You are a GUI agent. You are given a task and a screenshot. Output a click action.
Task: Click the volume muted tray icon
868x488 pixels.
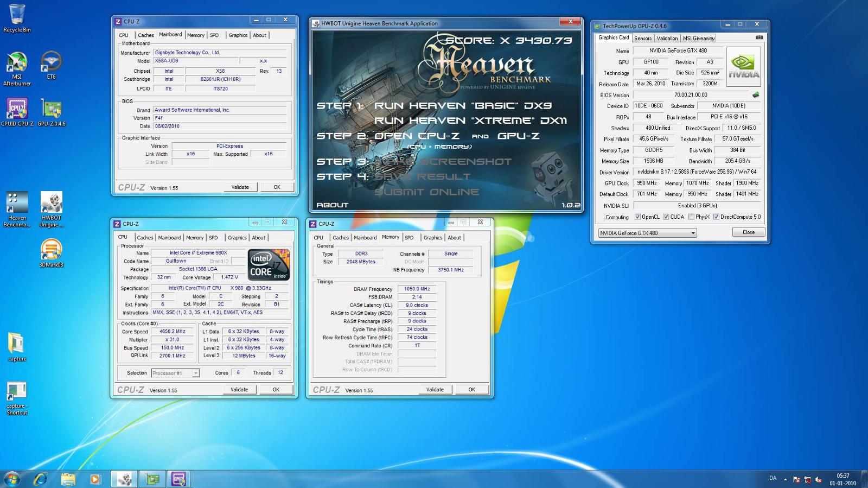(x=818, y=479)
